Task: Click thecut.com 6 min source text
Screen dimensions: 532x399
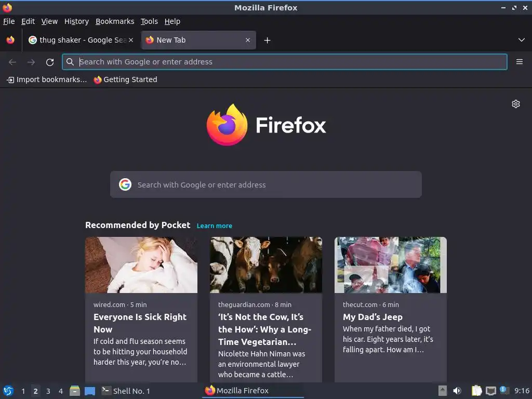Action: (371, 304)
